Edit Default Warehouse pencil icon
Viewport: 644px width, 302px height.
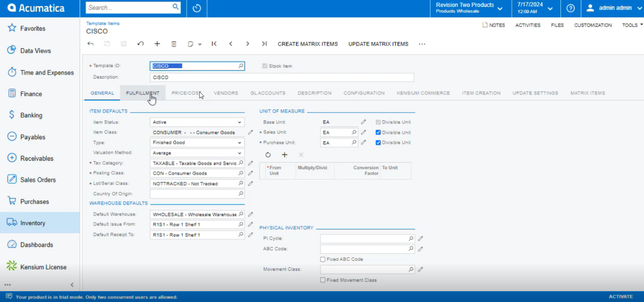point(250,214)
